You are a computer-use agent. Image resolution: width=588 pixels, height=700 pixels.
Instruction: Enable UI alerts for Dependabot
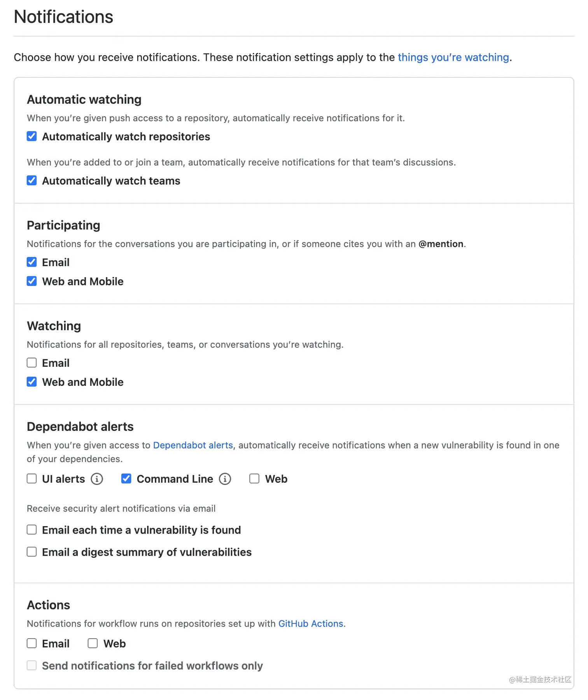click(31, 479)
